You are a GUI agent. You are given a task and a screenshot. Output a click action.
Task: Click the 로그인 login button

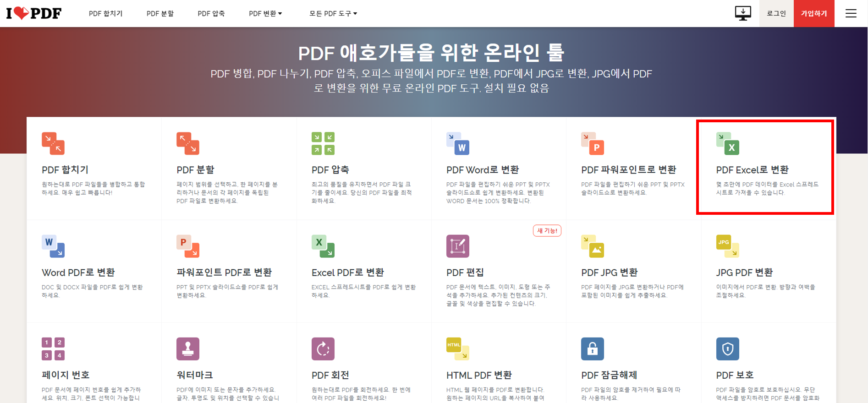[776, 13]
